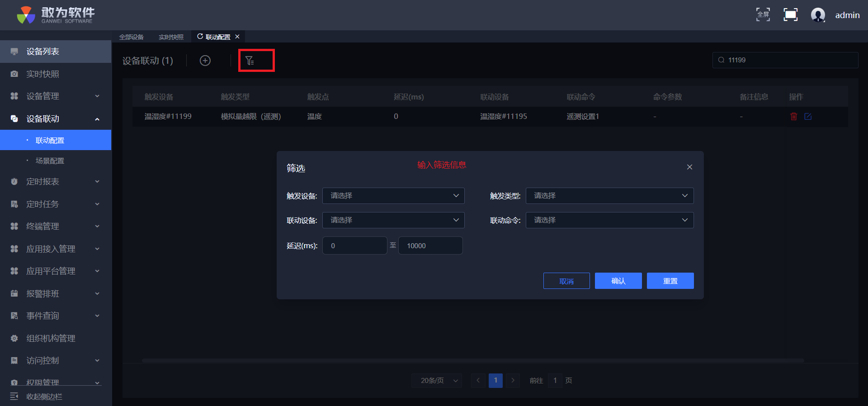Open 联动配置 in the sidebar
Viewport: 868px width, 406px height.
click(56, 140)
